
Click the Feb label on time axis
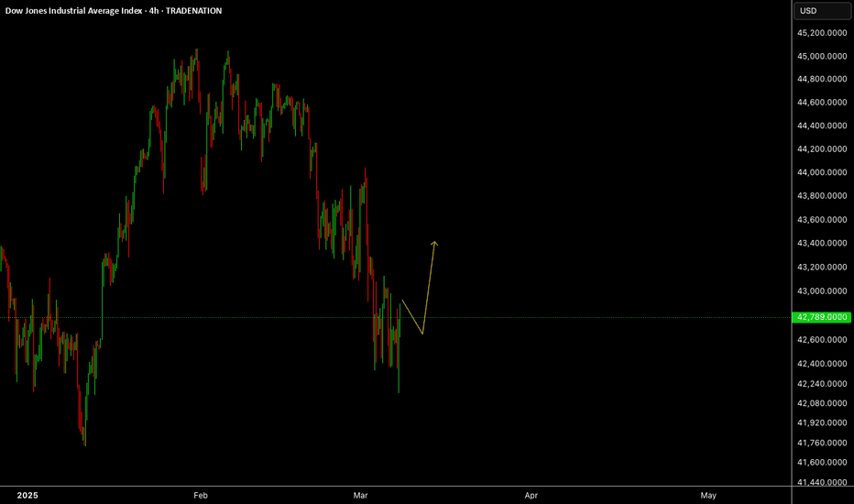(x=201, y=495)
